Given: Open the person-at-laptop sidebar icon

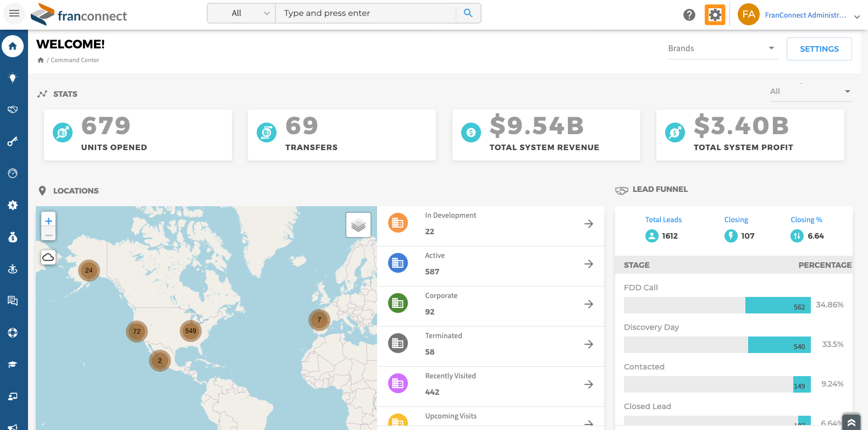Looking at the screenshot, I should [13, 396].
